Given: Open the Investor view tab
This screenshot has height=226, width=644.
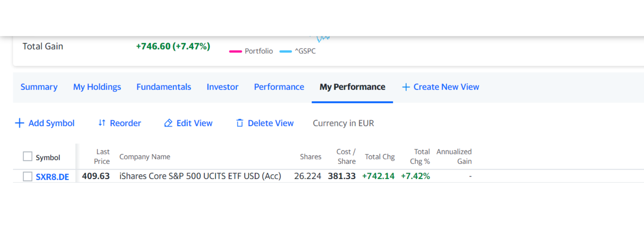Looking at the screenshot, I should [223, 87].
